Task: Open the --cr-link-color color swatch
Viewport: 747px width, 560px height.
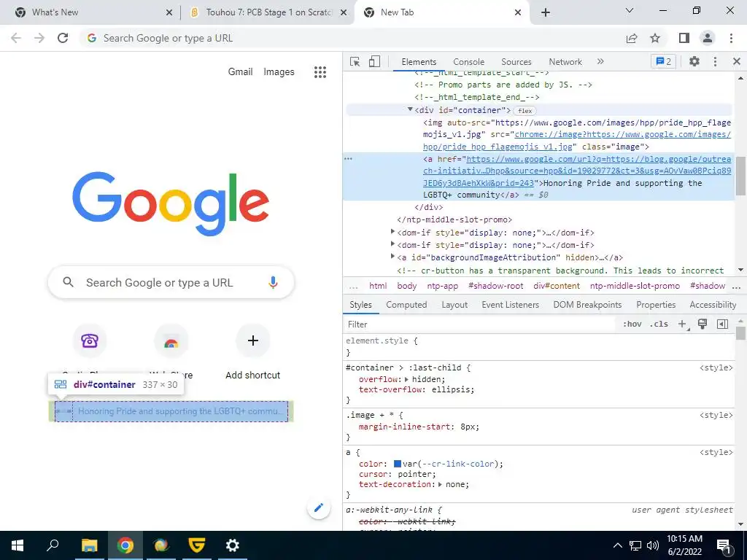Action: [x=398, y=464]
